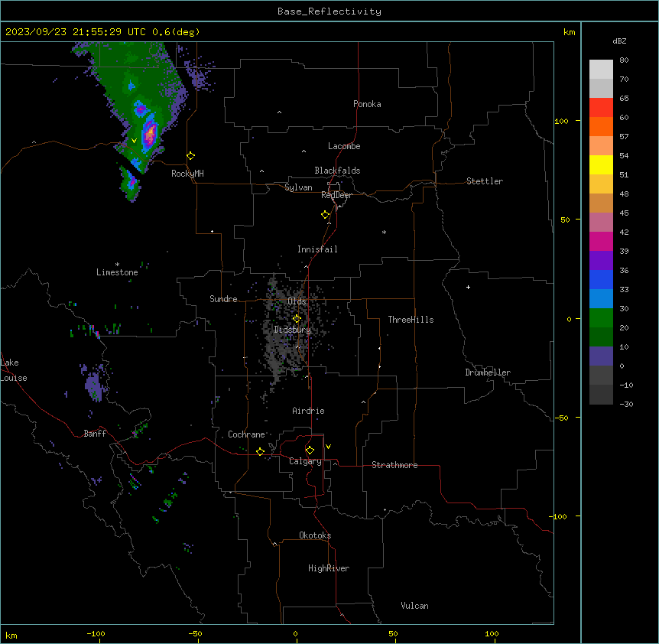Click the Okotoks city label
659x644 pixels.
point(315,535)
